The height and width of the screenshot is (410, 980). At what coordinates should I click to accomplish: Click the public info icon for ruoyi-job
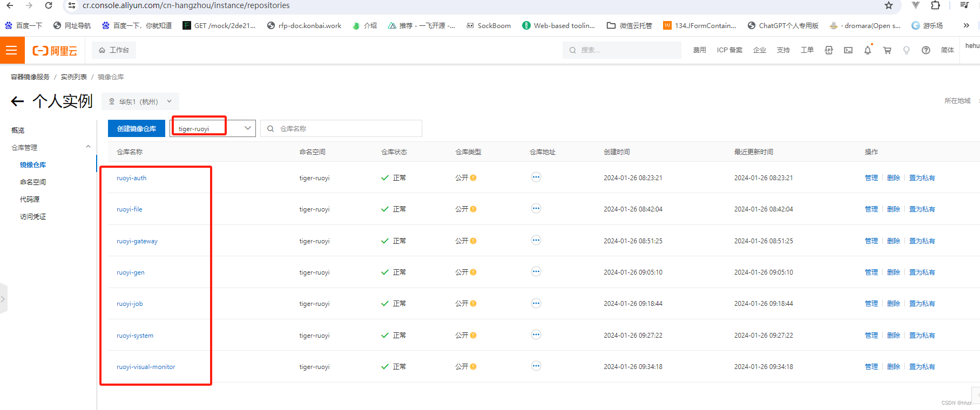(473, 303)
